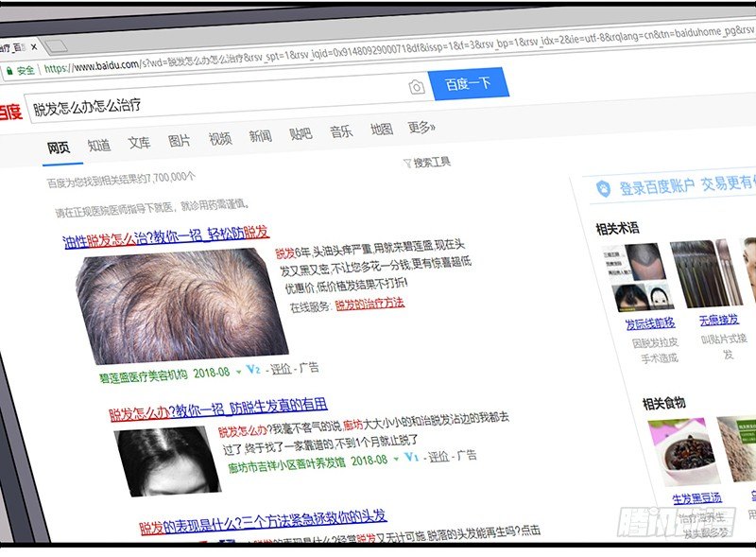Click text 百度为您找到相关结果约7,700,000个
The height and width of the screenshot is (557, 756).
[121, 180]
